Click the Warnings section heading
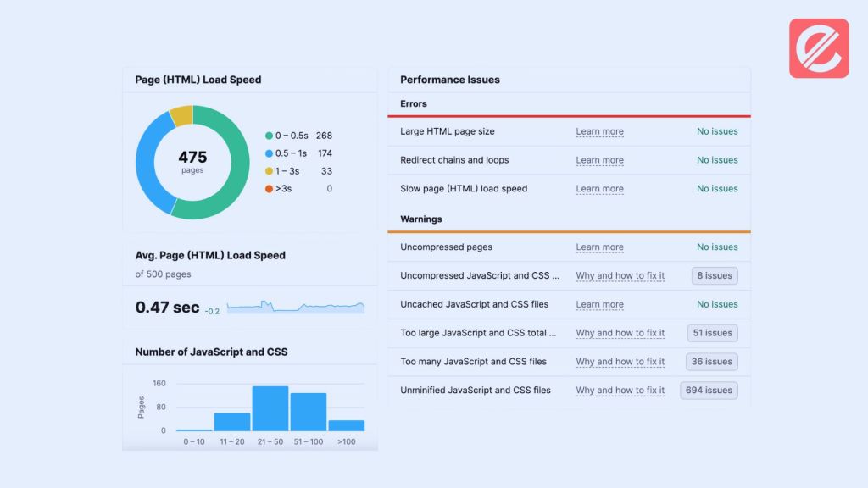Viewport: 868px width, 488px height. click(421, 219)
